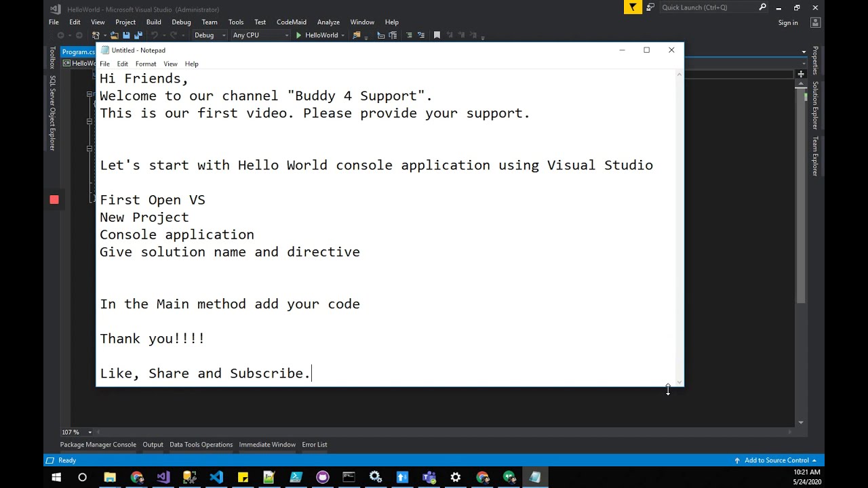Screen dimensions: 868x488
Task: Click the PowerShell taskbar icon
Action: 296,477
